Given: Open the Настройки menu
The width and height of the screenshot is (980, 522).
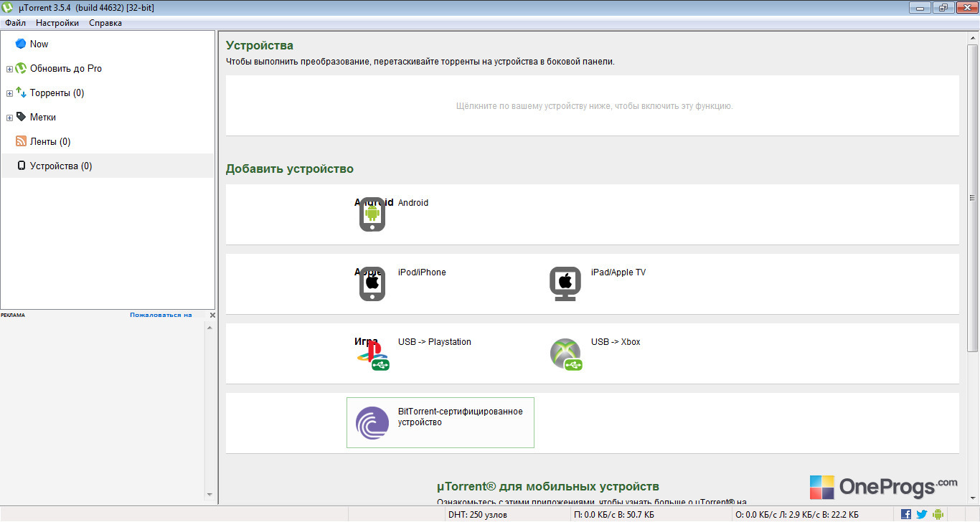Looking at the screenshot, I should click(x=57, y=23).
